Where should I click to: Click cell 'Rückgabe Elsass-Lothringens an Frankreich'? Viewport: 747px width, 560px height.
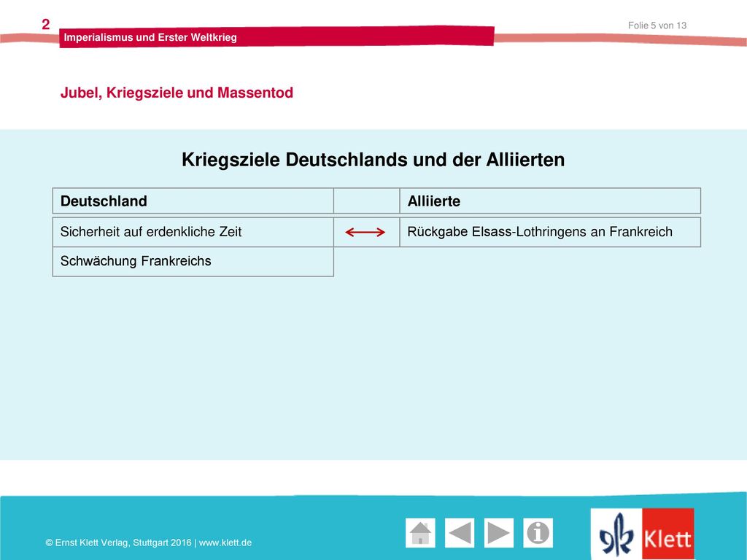click(550, 232)
